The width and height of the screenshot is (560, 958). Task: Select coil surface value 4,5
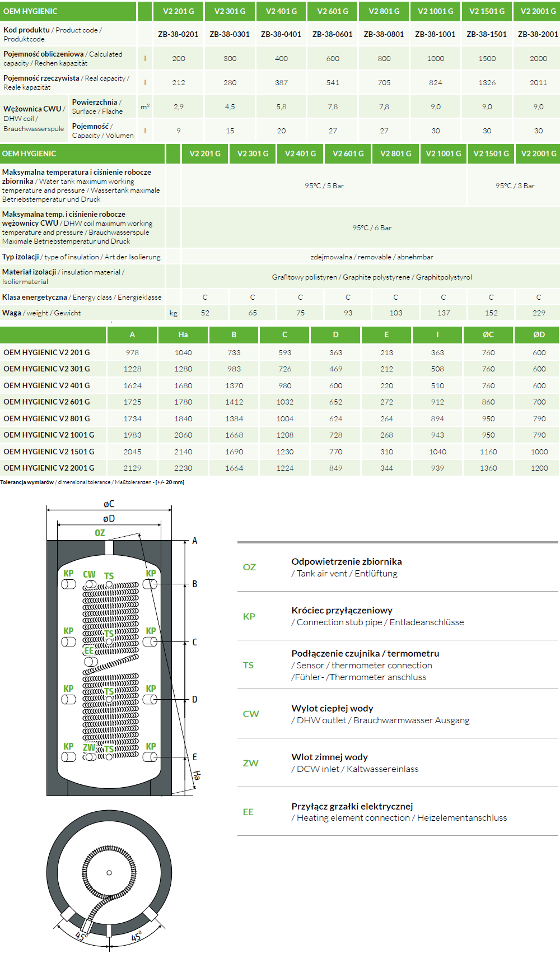230,106
